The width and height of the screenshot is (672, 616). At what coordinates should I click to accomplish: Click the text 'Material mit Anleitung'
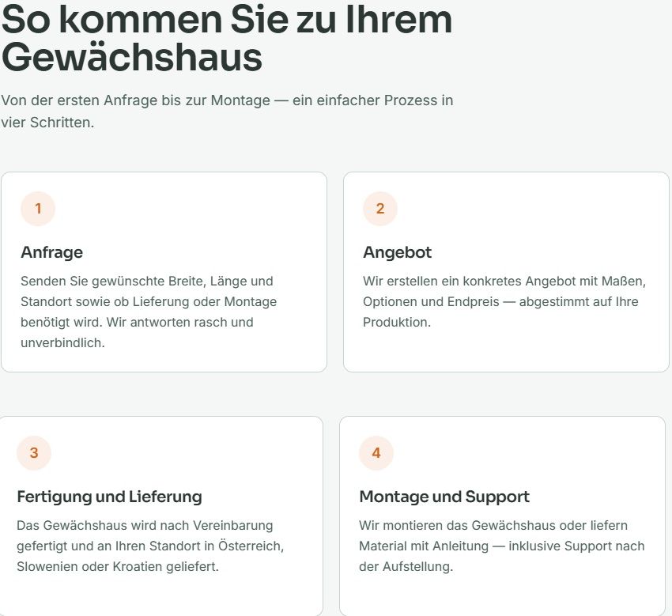(x=424, y=546)
